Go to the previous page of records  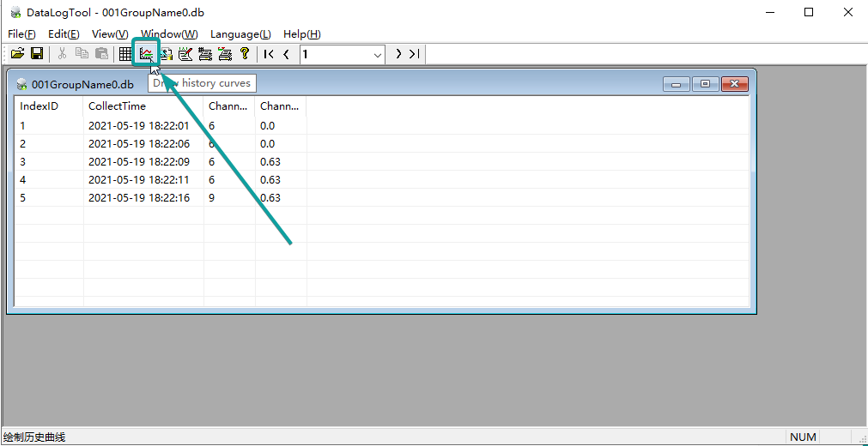(286, 54)
